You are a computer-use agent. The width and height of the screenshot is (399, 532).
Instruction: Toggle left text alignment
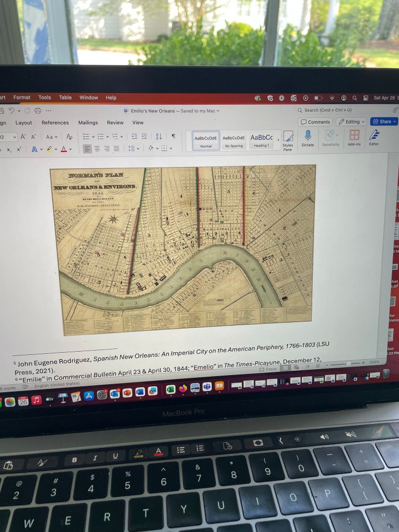click(x=87, y=148)
